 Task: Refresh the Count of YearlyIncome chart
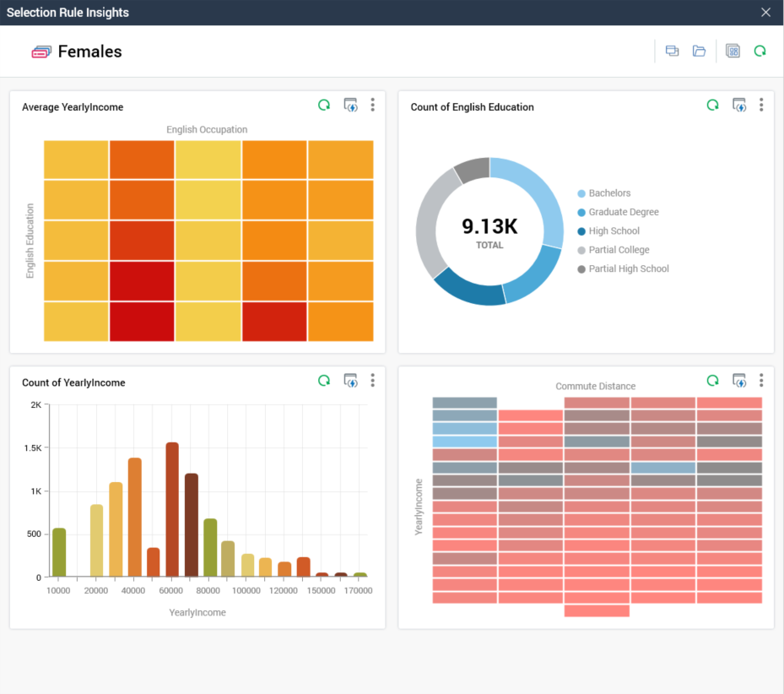pos(324,381)
